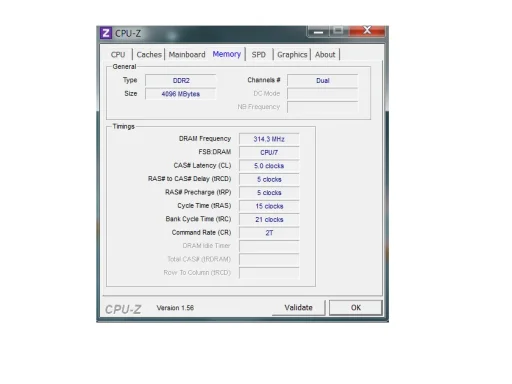Viewport: 512px width, 384px height.
Task: Click the OK button
Action: coord(356,308)
